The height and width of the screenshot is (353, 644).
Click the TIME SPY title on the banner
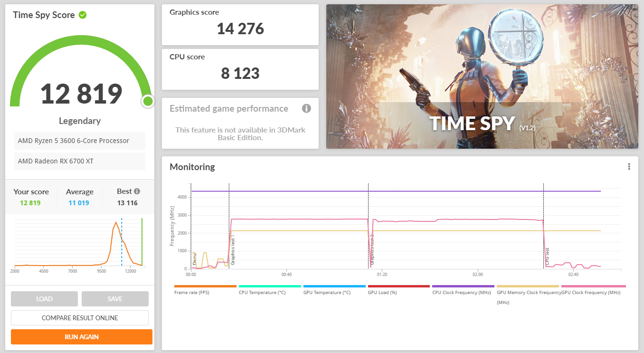(x=473, y=124)
